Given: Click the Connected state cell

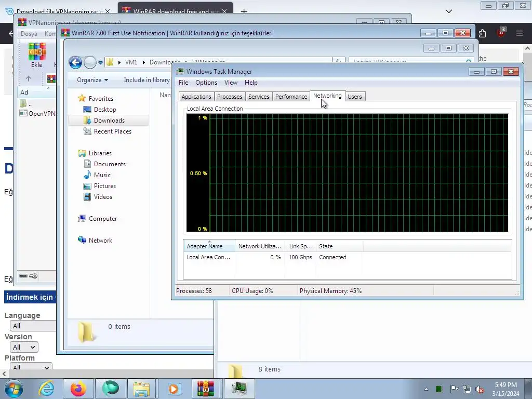Looking at the screenshot, I should [x=332, y=257].
